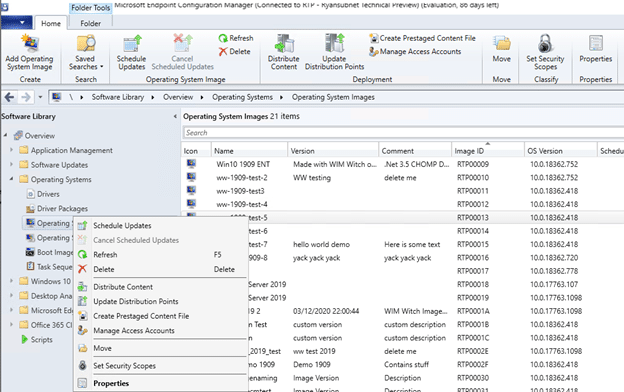
Task: Select the ww-1909-test-4 image row
Action: [403, 204]
